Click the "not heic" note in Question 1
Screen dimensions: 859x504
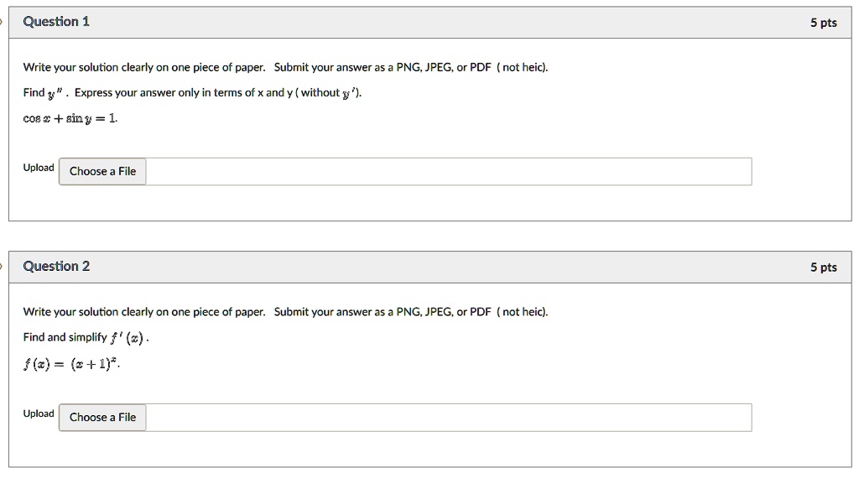point(522,67)
